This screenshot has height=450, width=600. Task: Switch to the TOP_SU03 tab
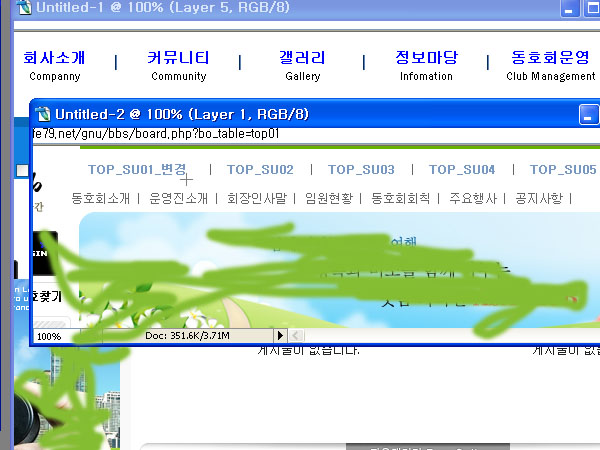pyautogui.click(x=361, y=170)
